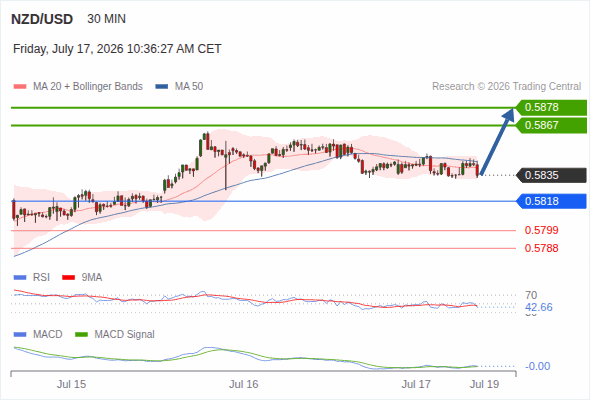
Task: Click the blue upward forecast arrow
Action: [x=497, y=142]
